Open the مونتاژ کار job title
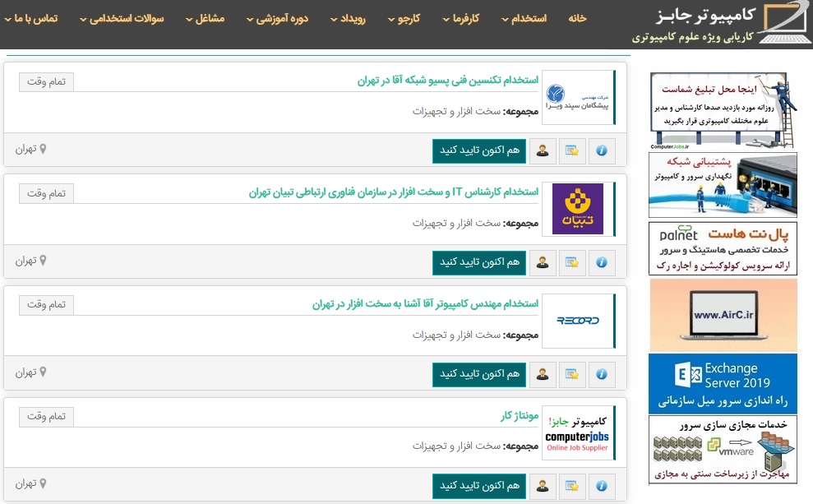The width and height of the screenshot is (813, 504). (520, 416)
